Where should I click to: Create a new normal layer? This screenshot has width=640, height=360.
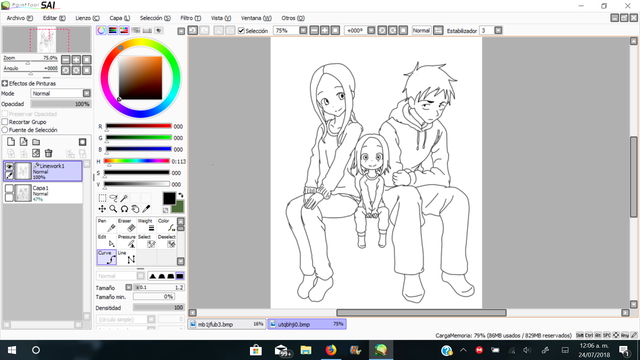(x=11, y=142)
